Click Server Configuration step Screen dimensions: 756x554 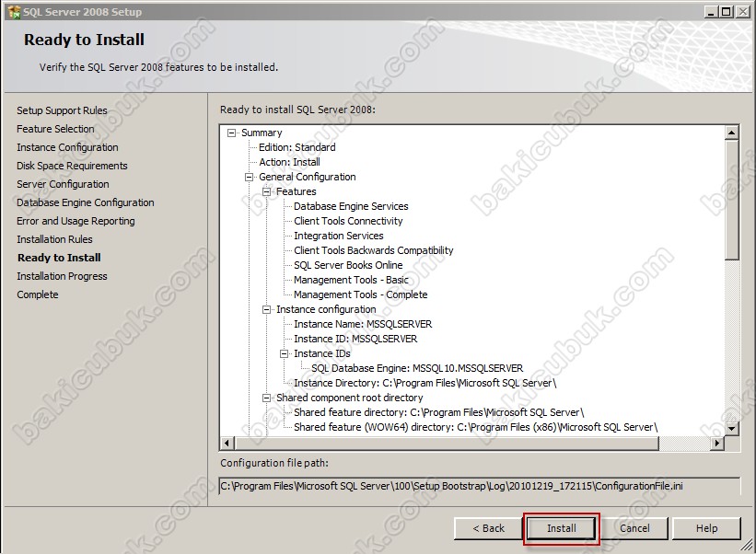click(63, 184)
